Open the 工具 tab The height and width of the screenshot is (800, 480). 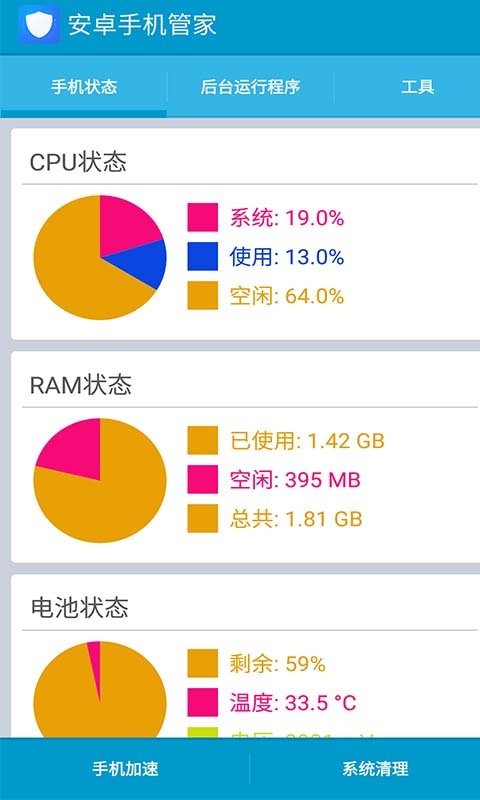tap(417, 87)
